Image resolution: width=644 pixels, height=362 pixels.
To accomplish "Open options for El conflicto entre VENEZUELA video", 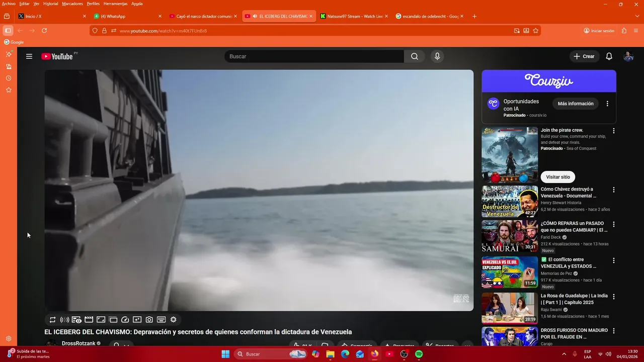I will click(x=613, y=260).
